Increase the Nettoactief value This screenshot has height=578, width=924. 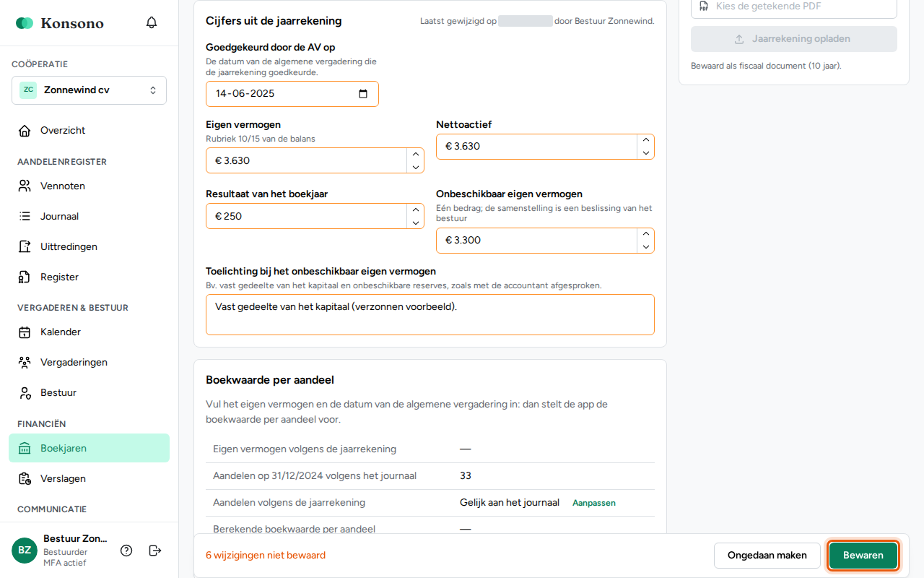pyautogui.click(x=645, y=140)
